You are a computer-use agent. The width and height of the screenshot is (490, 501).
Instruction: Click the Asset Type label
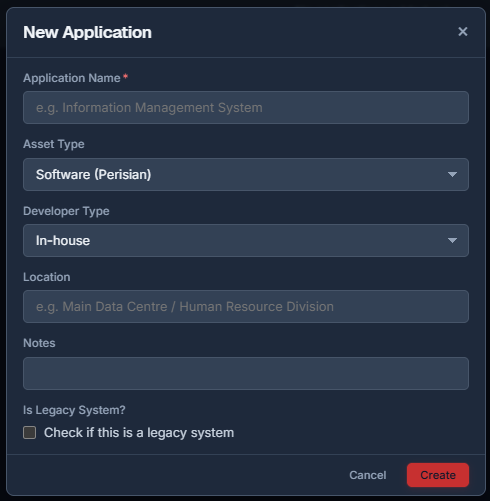tap(54, 144)
